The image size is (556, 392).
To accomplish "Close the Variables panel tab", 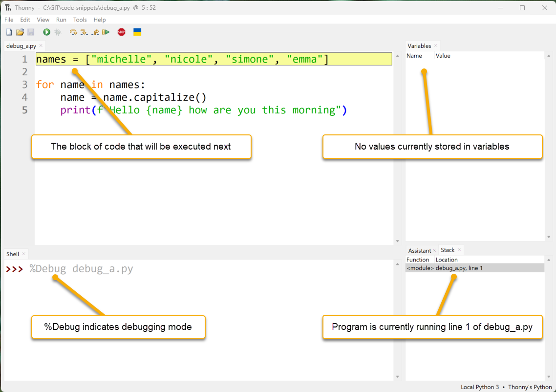I will pyautogui.click(x=436, y=45).
